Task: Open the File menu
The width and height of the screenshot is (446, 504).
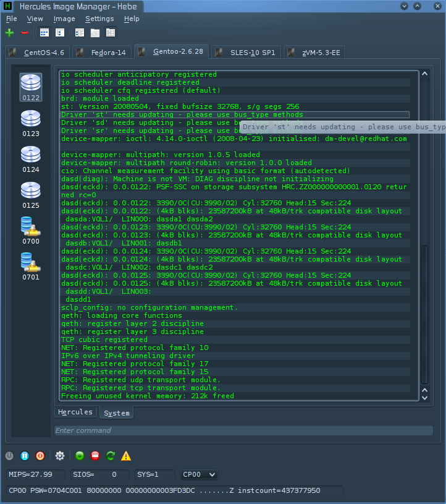Action: (x=12, y=19)
